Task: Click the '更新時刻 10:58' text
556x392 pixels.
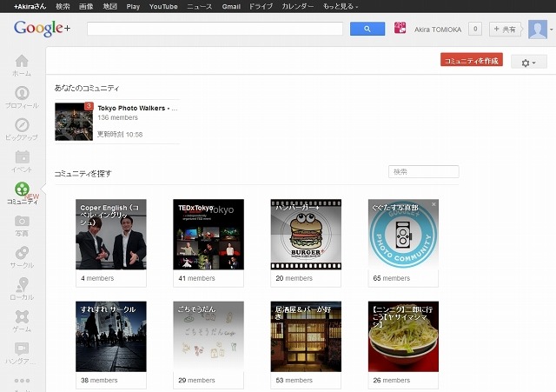Action: 120,135
